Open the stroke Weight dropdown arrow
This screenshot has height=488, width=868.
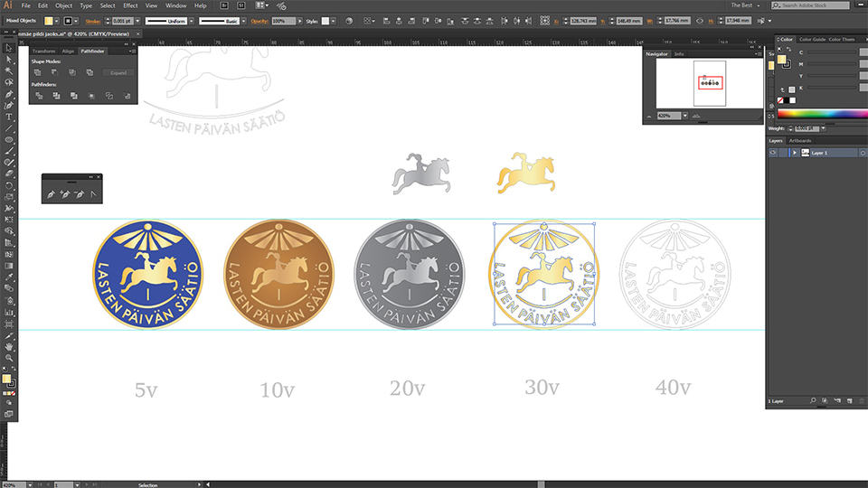pos(823,128)
